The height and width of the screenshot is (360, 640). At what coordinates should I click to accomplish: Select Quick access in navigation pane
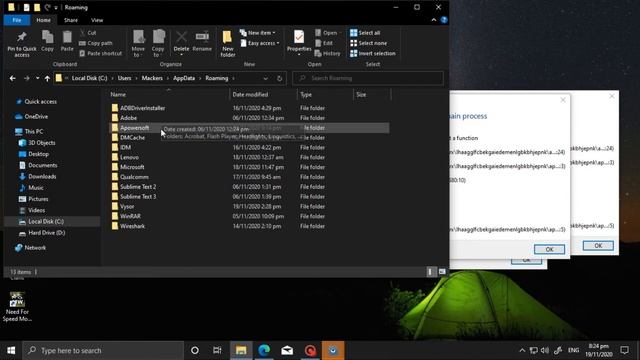point(40,102)
